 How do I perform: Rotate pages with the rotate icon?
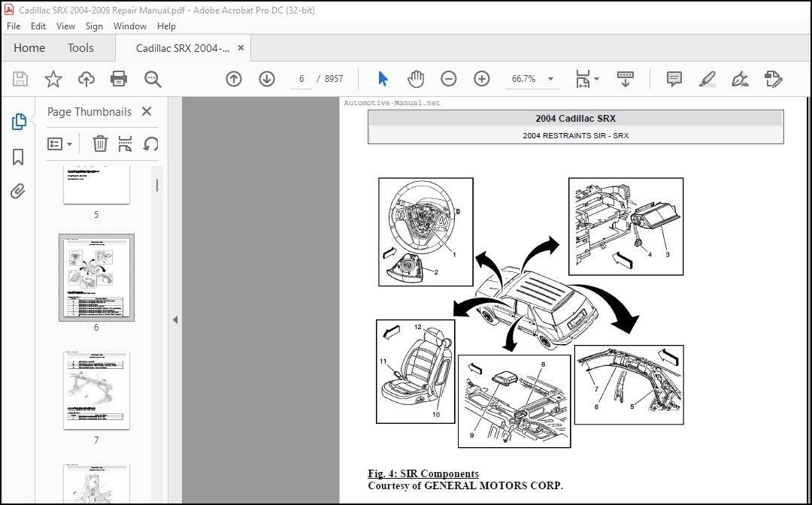[150, 144]
